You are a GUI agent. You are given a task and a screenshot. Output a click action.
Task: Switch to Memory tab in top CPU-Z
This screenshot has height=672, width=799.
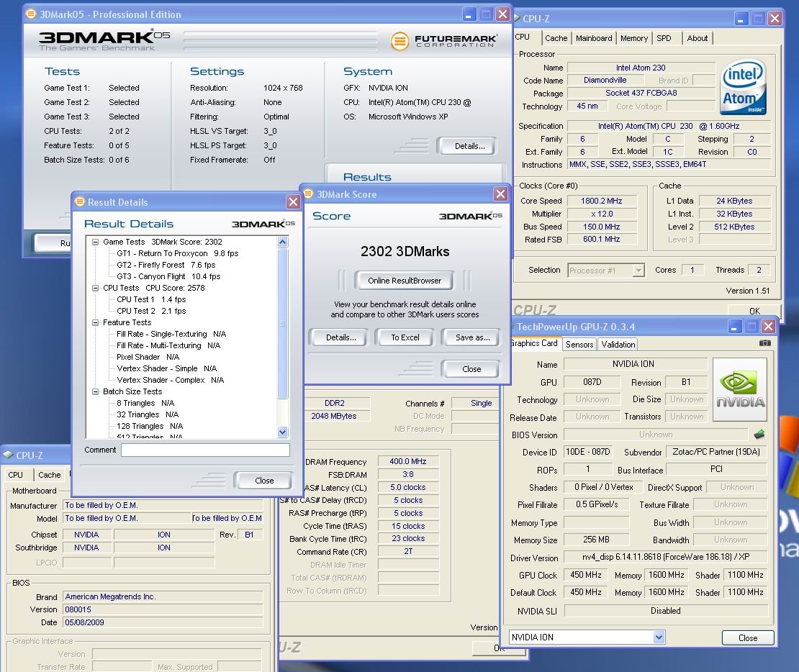pyautogui.click(x=634, y=38)
